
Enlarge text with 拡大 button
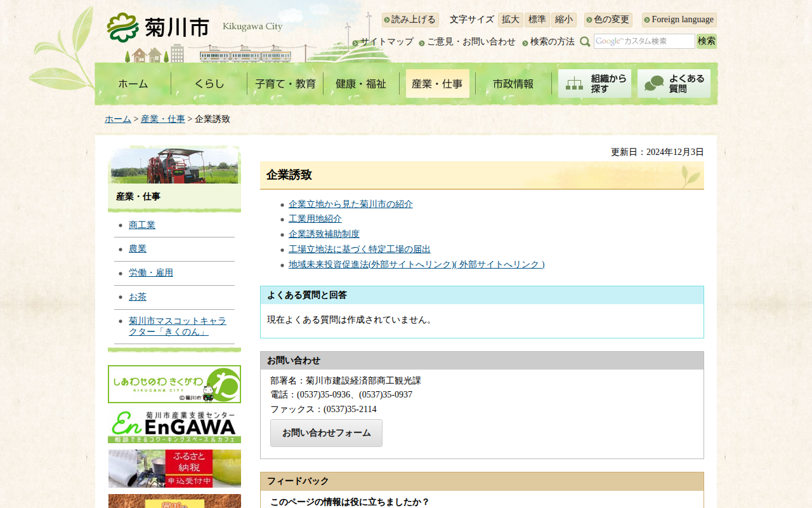click(x=511, y=20)
